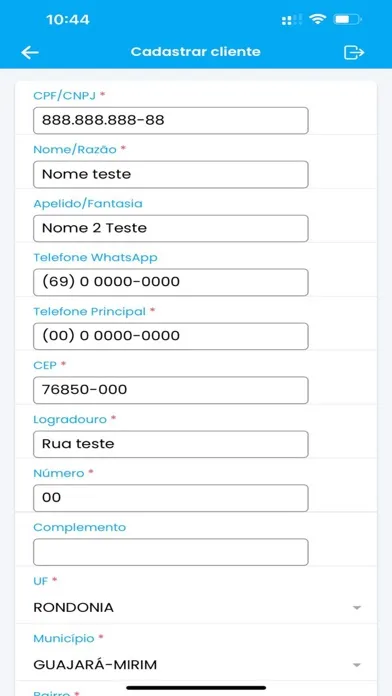Tap the Wi-Fi status icon
This screenshot has height=696, width=392.
318,19
